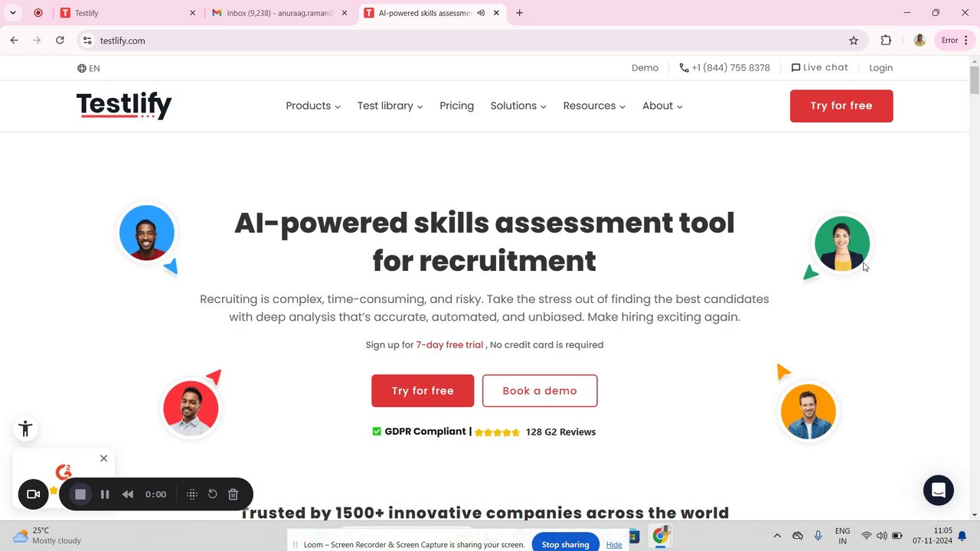Show hidden icons in the system tray

(x=777, y=536)
